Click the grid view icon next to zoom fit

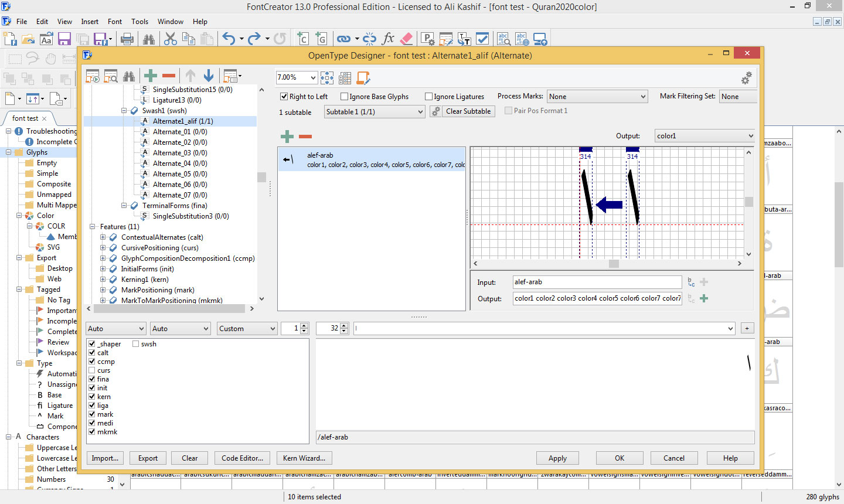(345, 78)
